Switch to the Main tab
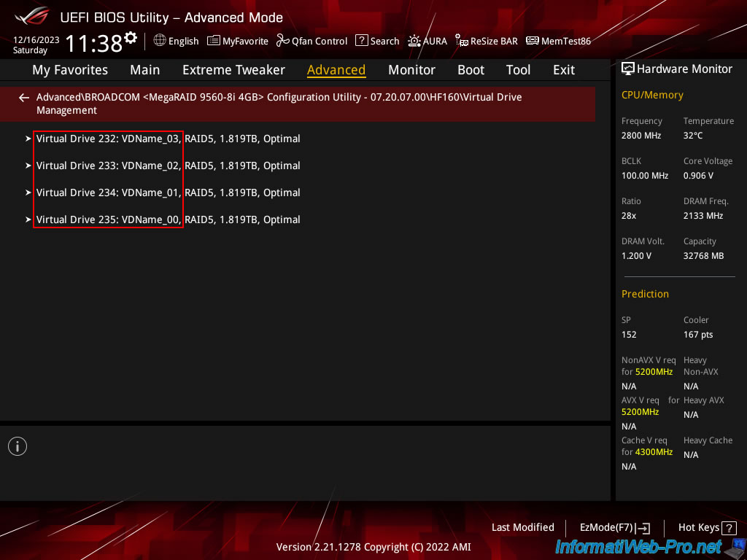The width and height of the screenshot is (747, 560). coord(145,70)
